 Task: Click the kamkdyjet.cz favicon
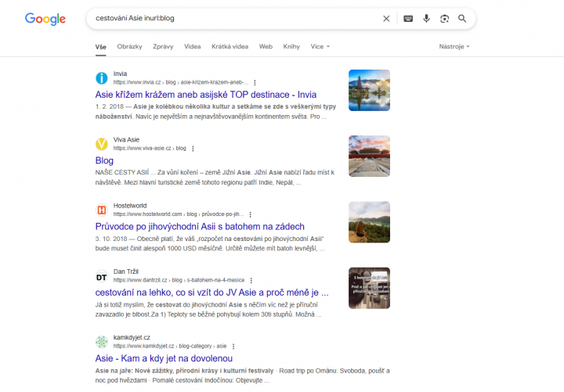[x=101, y=342]
